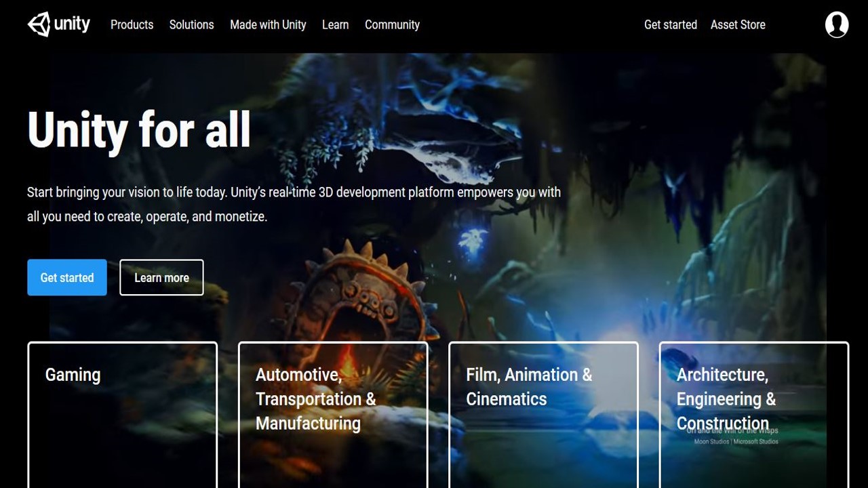
Task: Open the account profile icon
Action: 837,24
